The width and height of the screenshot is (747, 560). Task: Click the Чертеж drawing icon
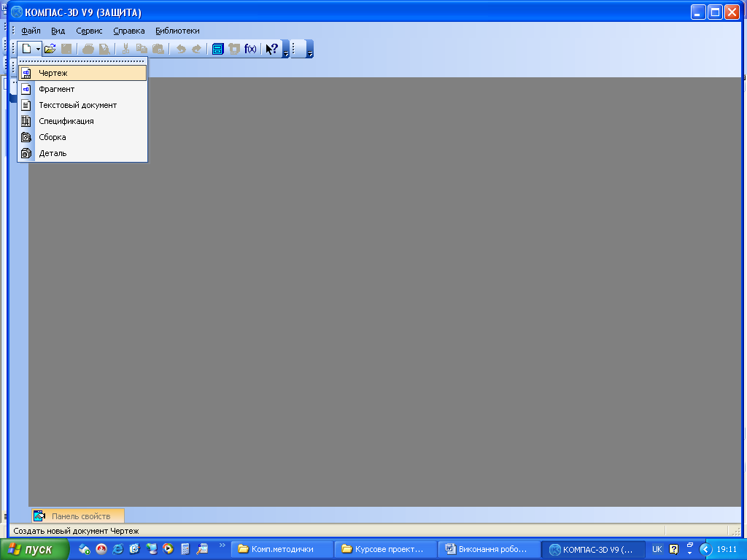(x=27, y=74)
